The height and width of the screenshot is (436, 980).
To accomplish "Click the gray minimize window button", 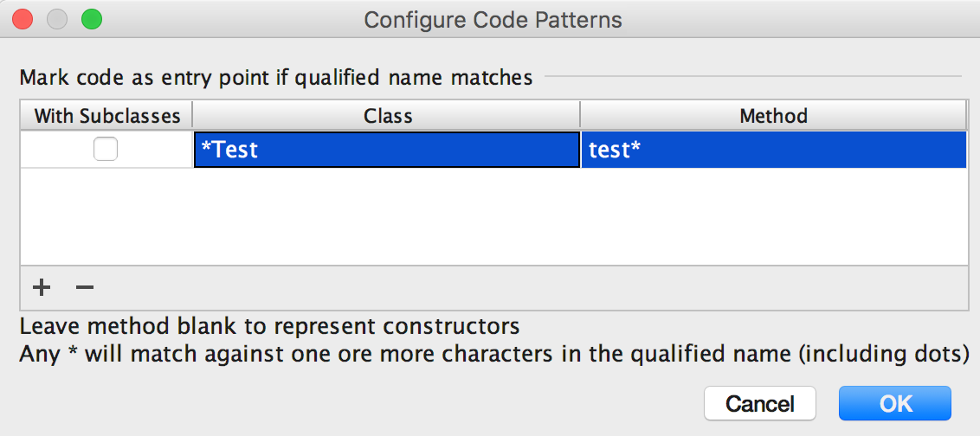I will click(x=57, y=20).
